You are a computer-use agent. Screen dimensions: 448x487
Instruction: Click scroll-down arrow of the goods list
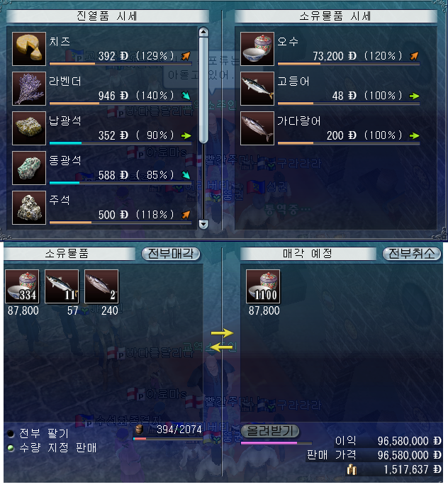coord(203,224)
